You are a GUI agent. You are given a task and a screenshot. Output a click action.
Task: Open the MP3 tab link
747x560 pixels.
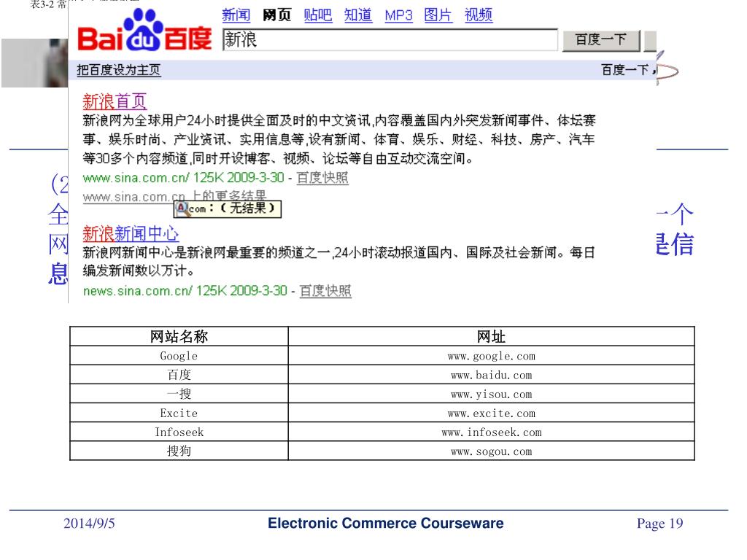399,16
